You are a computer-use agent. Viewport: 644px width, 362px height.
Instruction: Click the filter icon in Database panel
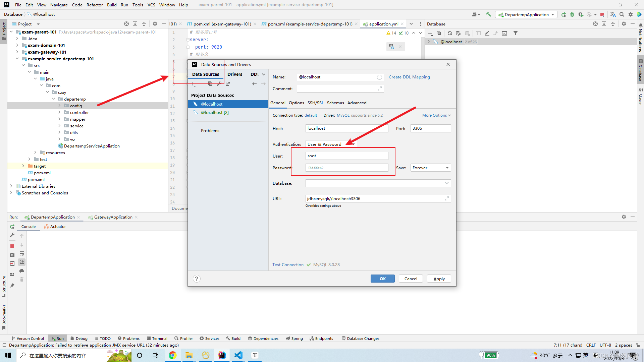coord(516,33)
